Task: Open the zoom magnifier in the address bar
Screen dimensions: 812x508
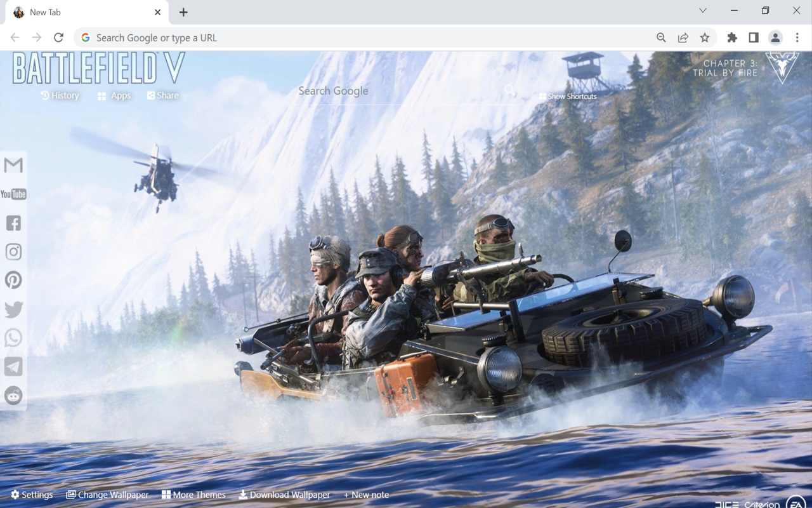Action: [661, 37]
